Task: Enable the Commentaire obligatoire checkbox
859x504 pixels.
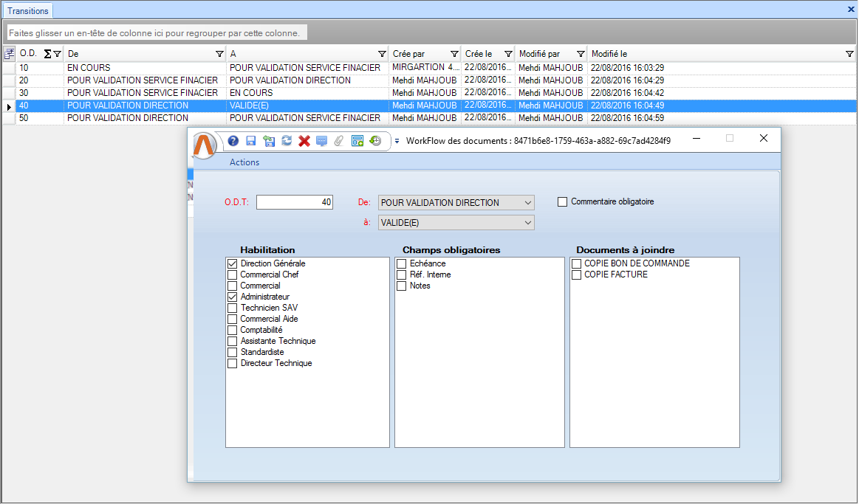Action: coord(563,201)
